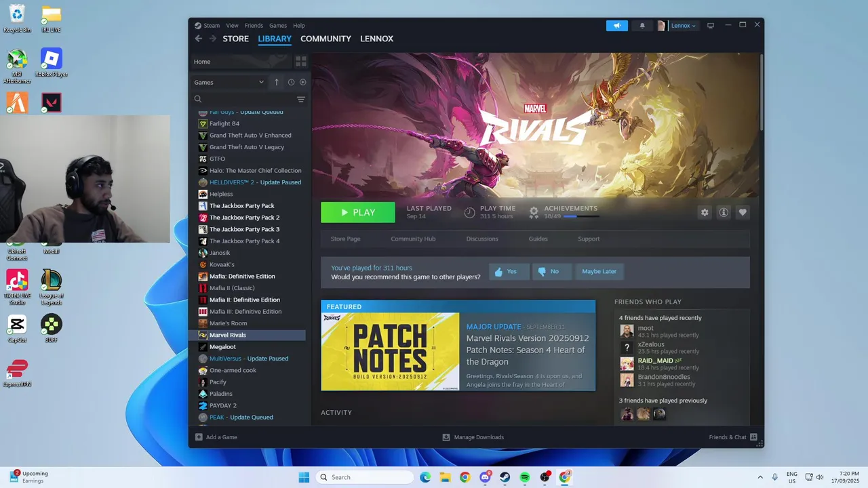868x488 pixels.
Task: Go to the COMMUNITY tab
Action: (x=325, y=39)
